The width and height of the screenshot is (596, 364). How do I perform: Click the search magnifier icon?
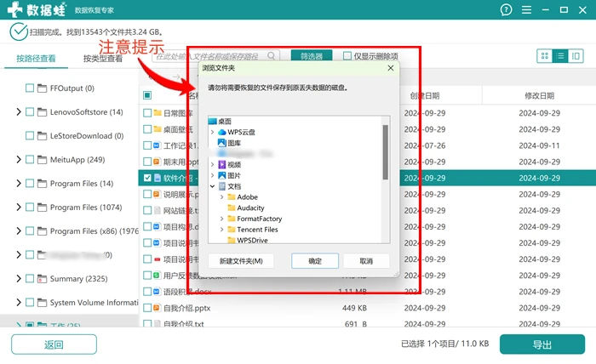coord(271,56)
